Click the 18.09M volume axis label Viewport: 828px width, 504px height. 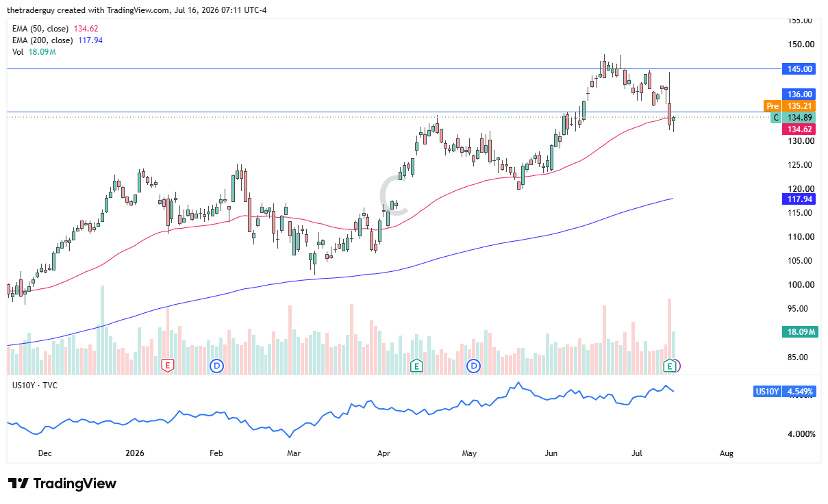(799, 332)
